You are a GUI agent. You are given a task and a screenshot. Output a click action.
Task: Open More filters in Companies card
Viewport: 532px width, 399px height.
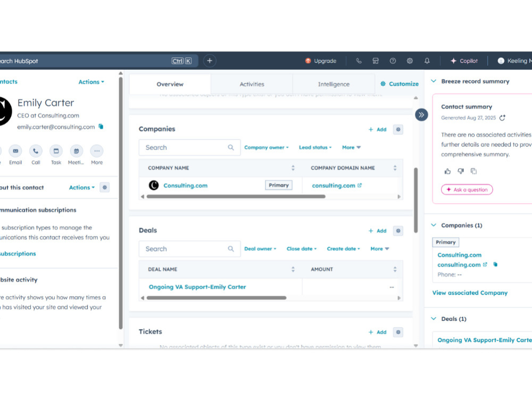point(351,147)
